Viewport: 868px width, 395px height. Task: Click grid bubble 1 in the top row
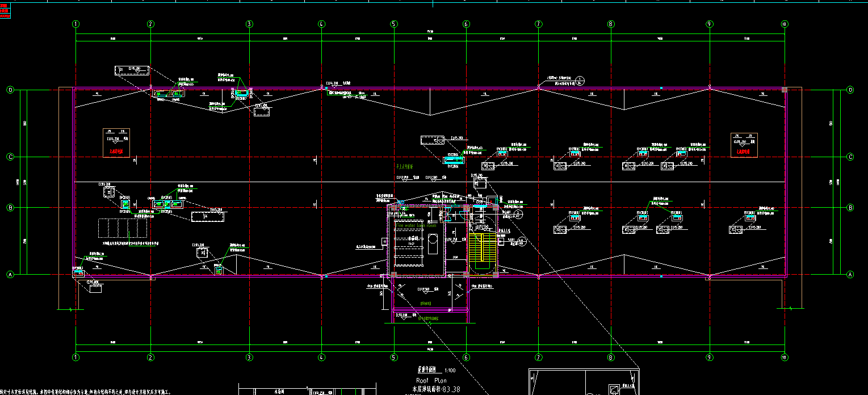[76, 24]
